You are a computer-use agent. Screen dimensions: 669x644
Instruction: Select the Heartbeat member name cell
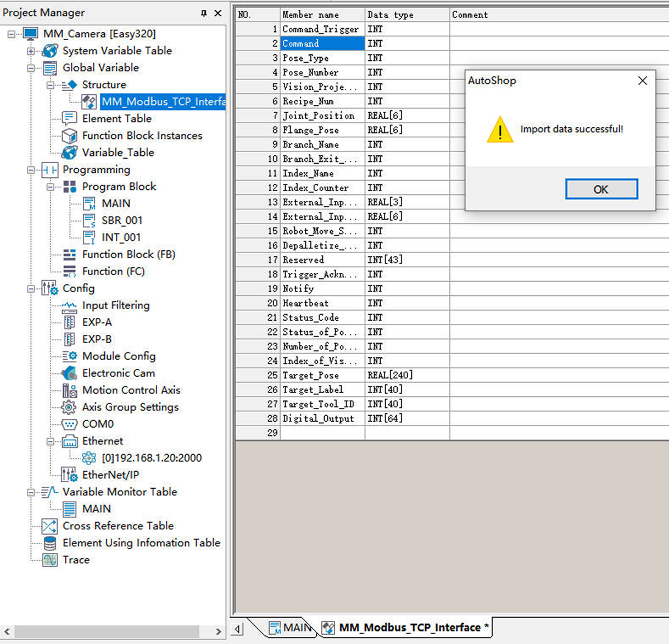(x=322, y=303)
